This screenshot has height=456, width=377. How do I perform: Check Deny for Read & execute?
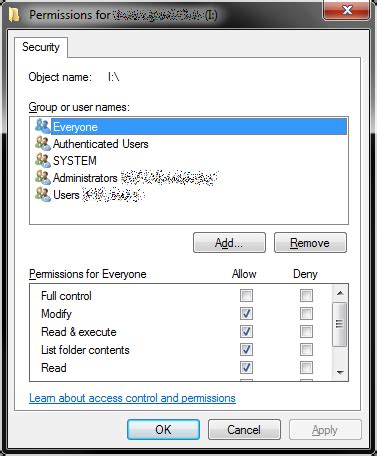pyautogui.click(x=306, y=331)
